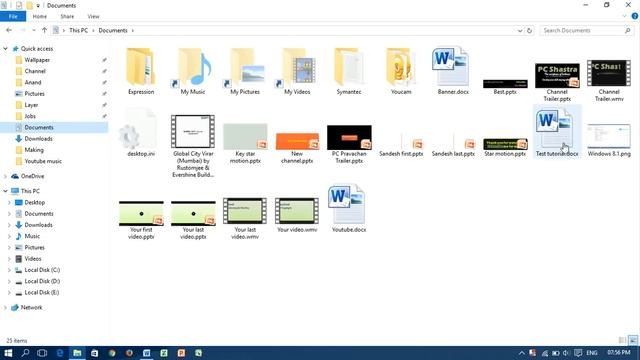Open Local Disk (D:) in tree
The width and height of the screenshot is (640, 360).
[42, 281]
